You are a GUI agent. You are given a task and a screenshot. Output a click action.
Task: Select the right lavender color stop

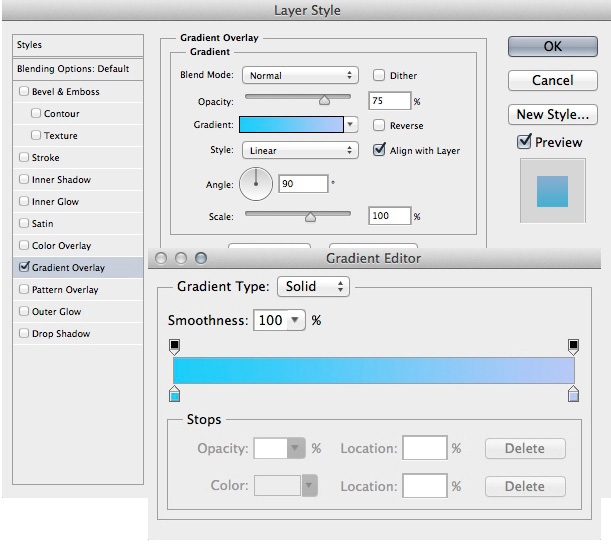(574, 395)
